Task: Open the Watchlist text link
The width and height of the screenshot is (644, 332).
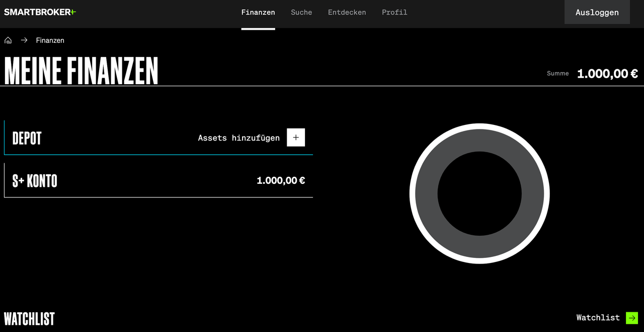Action: [x=598, y=318]
